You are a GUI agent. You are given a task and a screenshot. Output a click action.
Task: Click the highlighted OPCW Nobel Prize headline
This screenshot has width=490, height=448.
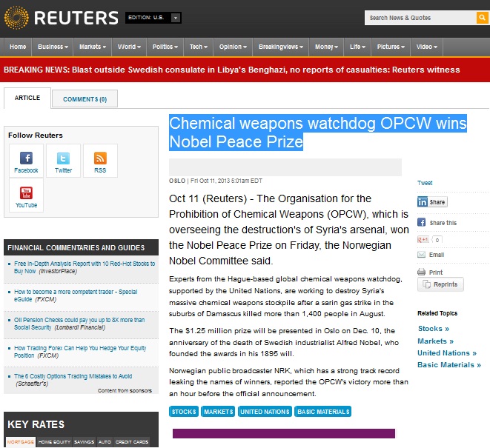[x=318, y=133]
